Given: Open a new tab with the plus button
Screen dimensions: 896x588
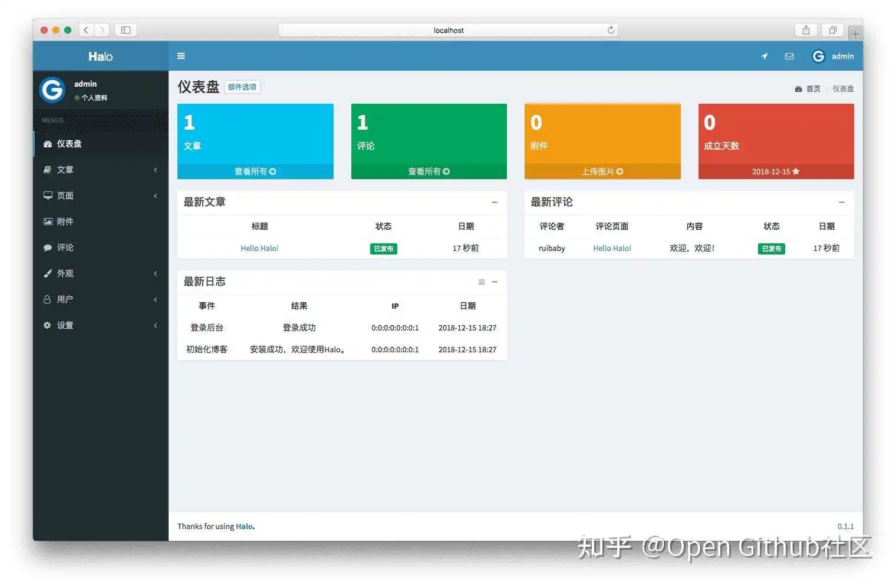Looking at the screenshot, I should 855,34.
